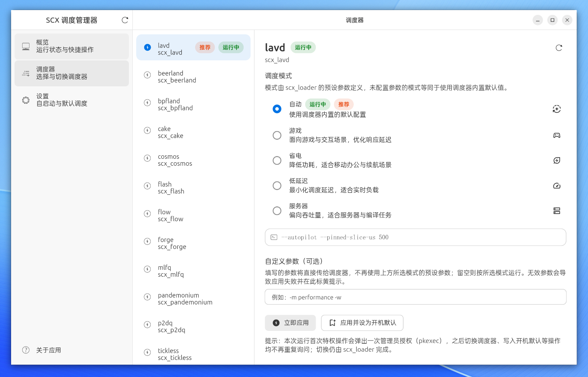Maximize the SCX 调度管理器 window
Screen dimensions: 588x377
point(552,20)
